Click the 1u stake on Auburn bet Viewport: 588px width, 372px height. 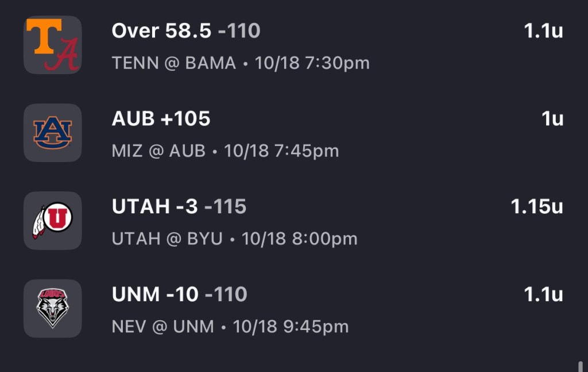[552, 119]
